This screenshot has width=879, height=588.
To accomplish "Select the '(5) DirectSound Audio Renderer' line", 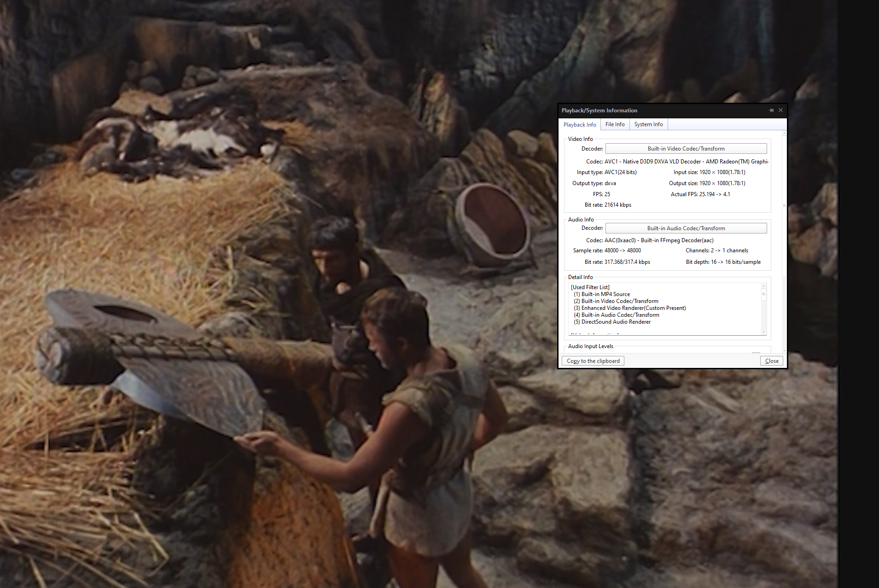I will click(x=612, y=322).
